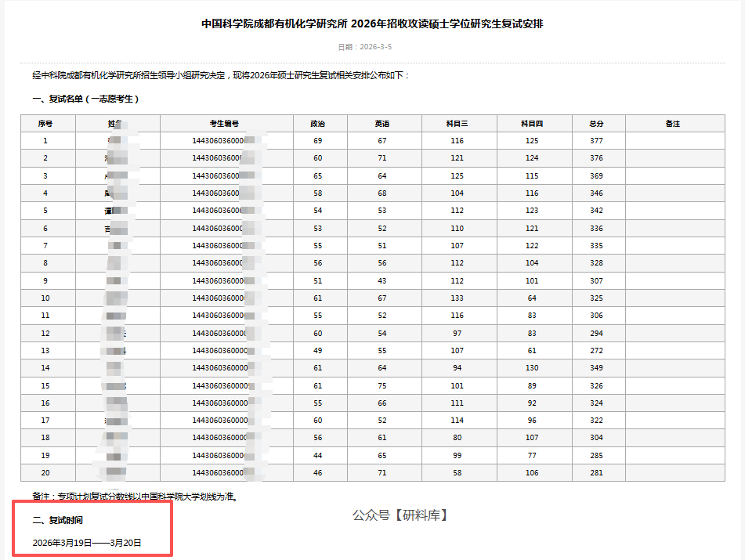Click the 政治 column header
Screen dimensions: 745x560
point(316,123)
